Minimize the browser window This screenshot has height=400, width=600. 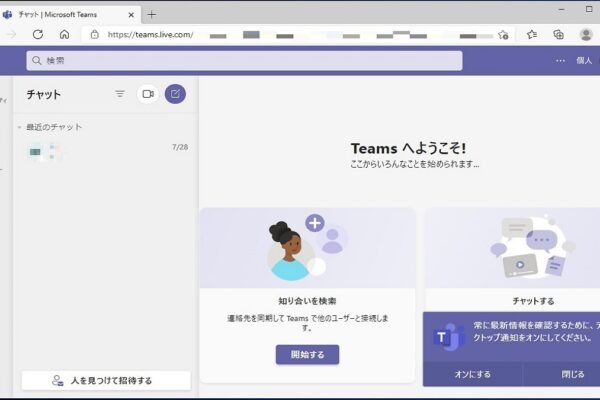tap(561, 9)
